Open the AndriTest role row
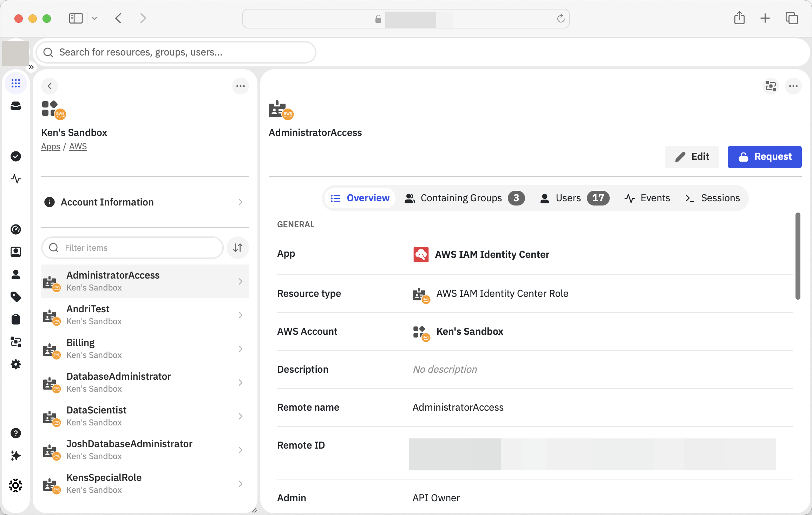This screenshot has width=812, height=515. coord(145,315)
